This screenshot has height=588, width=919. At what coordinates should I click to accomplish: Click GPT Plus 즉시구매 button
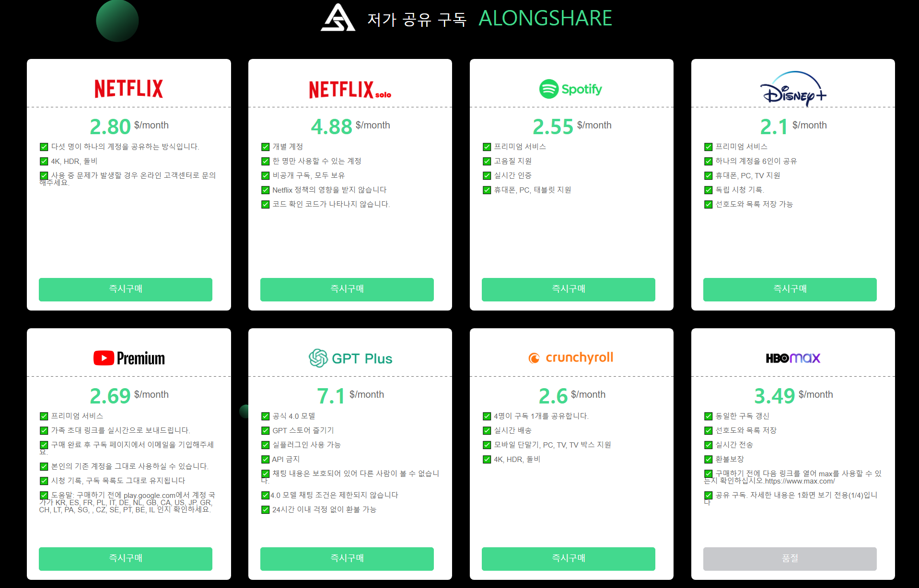[x=347, y=559]
